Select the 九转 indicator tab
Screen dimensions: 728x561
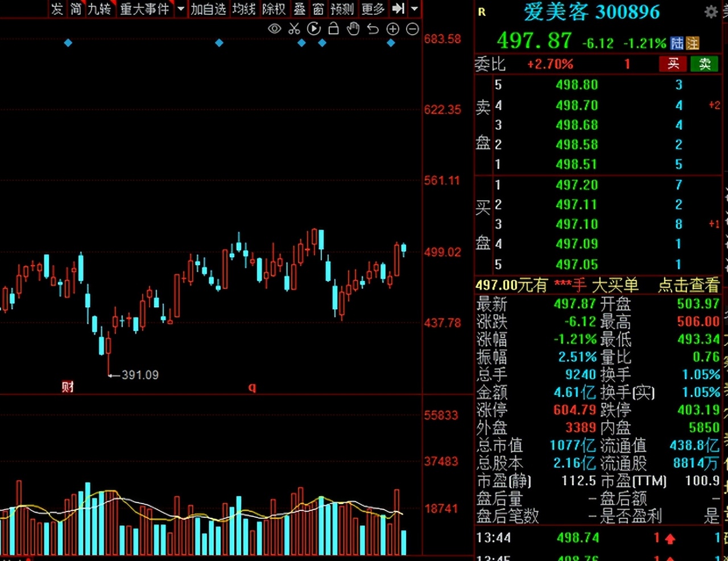(100, 9)
